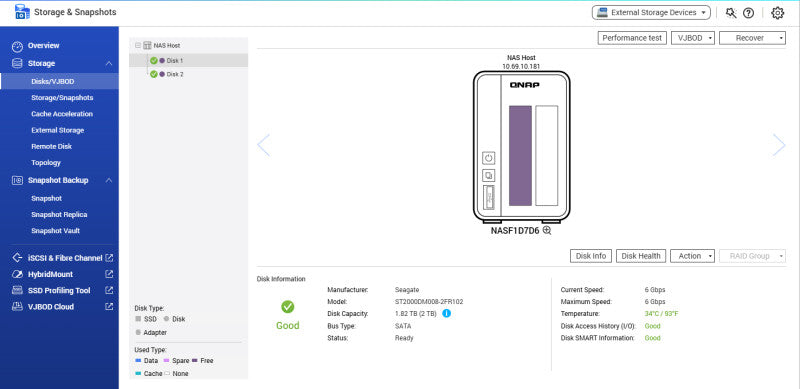
Task: Click the Data blue legend swatch
Action: click(138, 360)
